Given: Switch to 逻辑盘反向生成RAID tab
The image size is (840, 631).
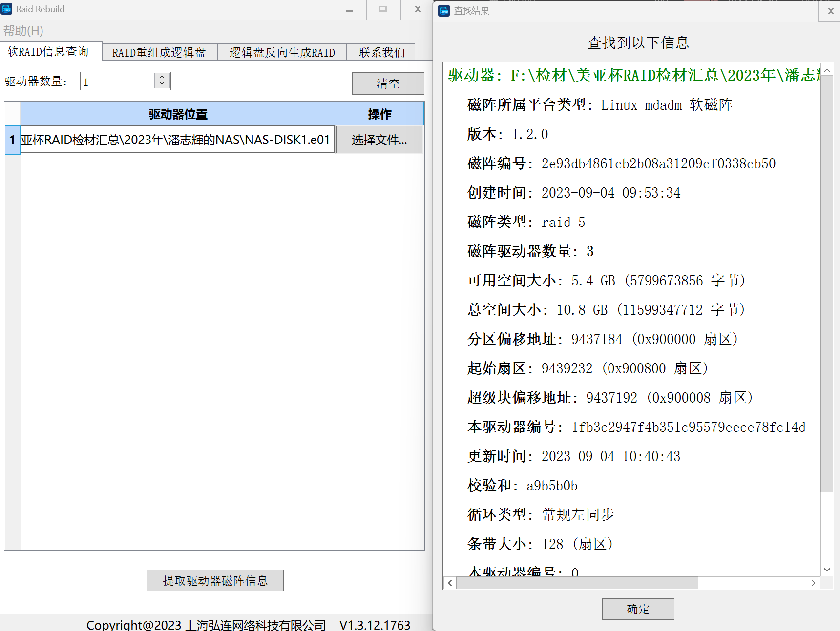Looking at the screenshot, I should (x=282, y=52).
